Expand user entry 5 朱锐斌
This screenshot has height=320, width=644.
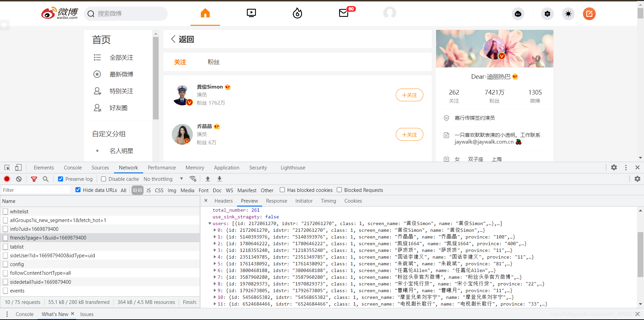pyautogui.click(x=215, y=264)
